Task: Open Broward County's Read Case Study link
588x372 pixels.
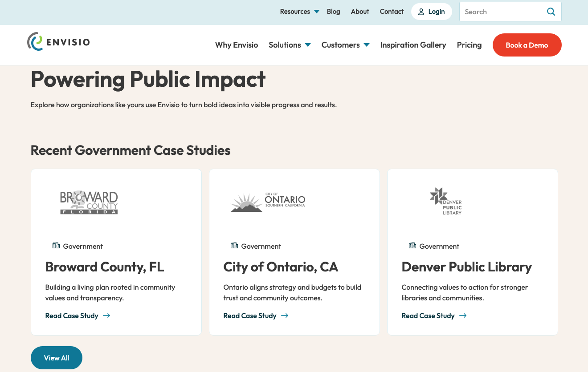Action: click(x=71, y=315)
